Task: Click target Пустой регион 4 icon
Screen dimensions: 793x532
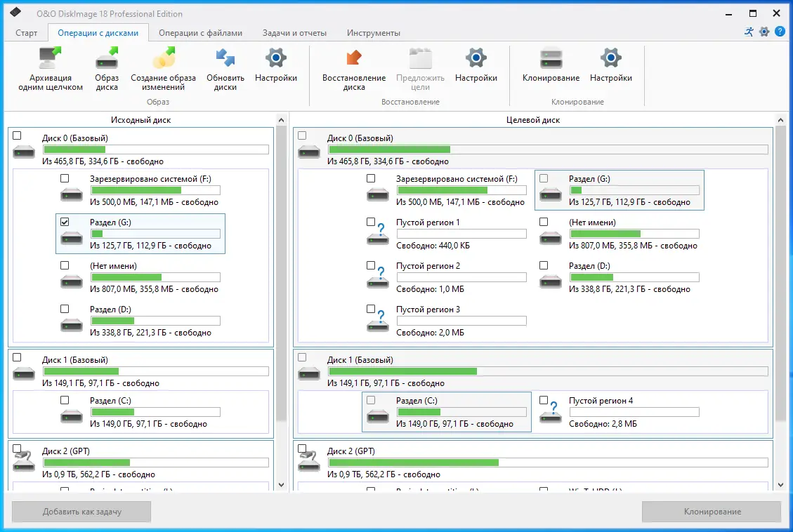Action: (551, 412)
